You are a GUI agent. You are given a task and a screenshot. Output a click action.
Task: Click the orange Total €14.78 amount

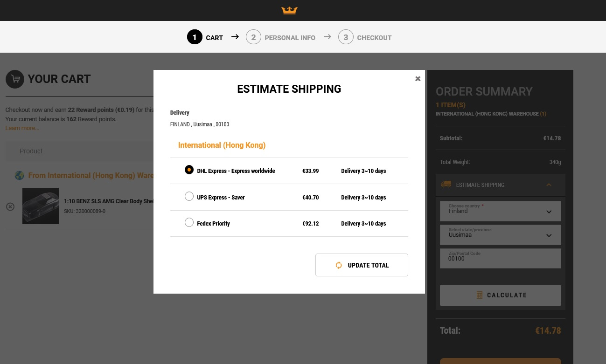click(548, 331)
